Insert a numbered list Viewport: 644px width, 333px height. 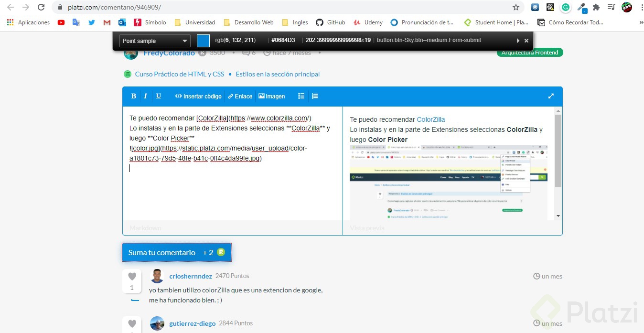(x=315, y=96)
